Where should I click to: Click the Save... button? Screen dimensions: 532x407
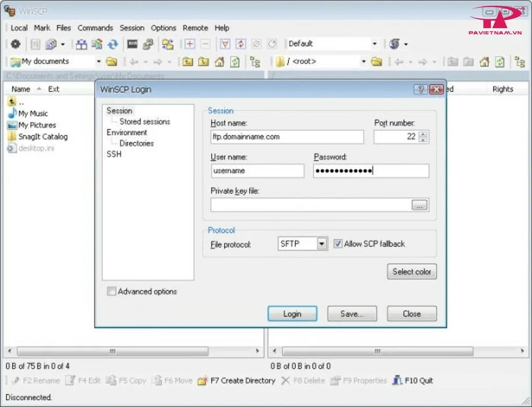[x=352, y=314]
